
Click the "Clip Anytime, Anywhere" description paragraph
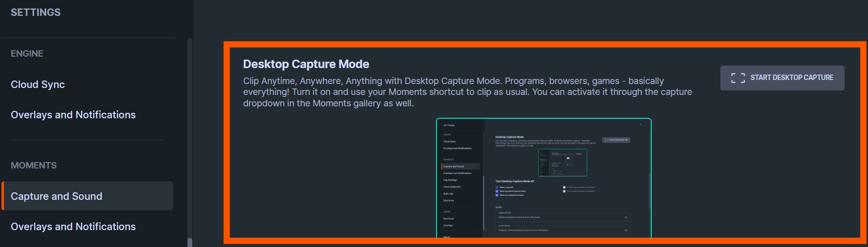(467, 92)
